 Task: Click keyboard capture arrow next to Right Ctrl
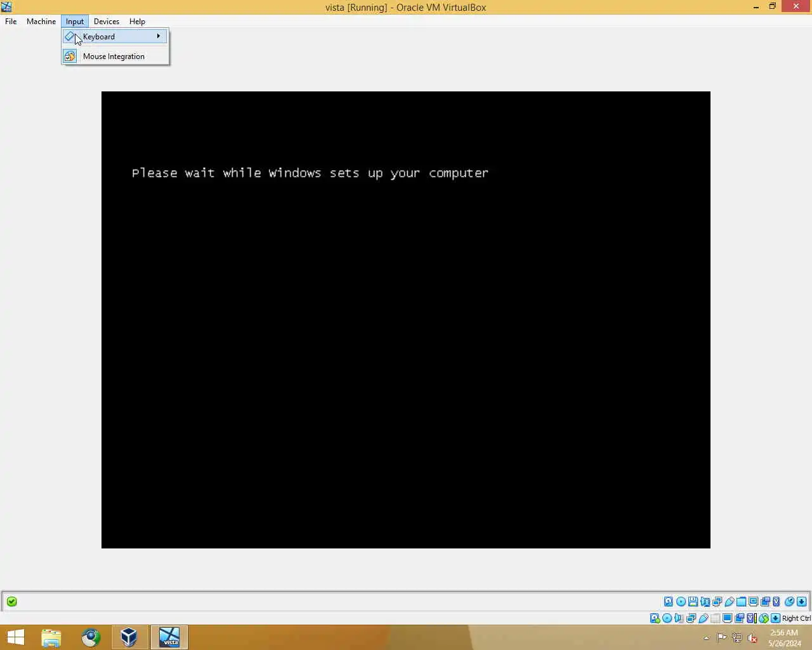tap(775, 618)
